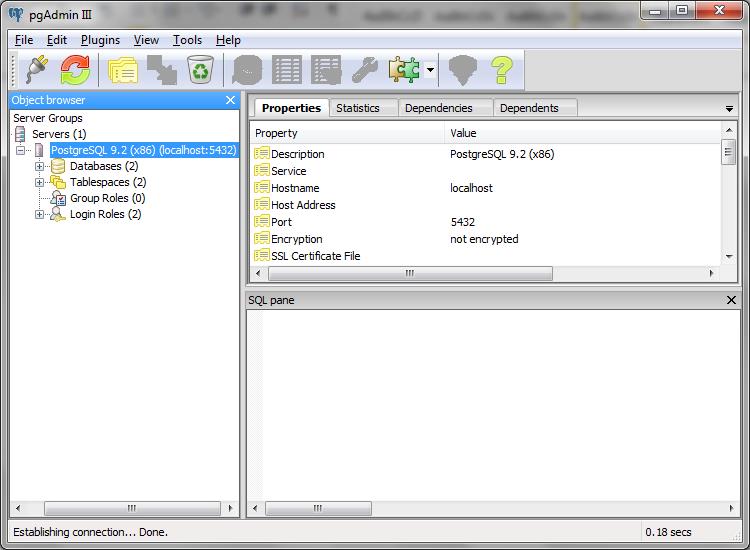Refresh the selected object
750x550 pixels.
pyautogui.click(x=75, y=70)
